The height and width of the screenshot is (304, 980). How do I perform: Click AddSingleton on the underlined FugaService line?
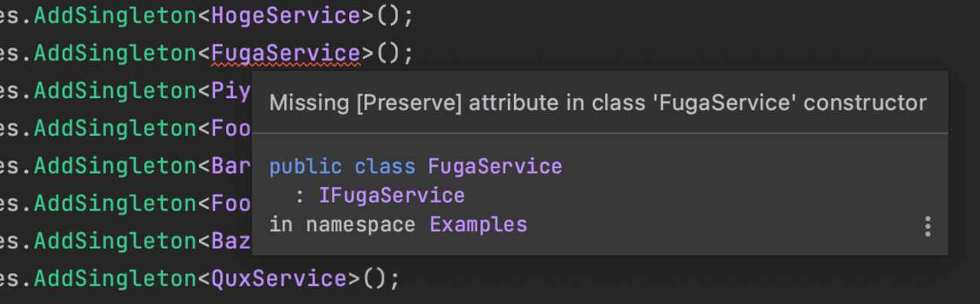115,54
